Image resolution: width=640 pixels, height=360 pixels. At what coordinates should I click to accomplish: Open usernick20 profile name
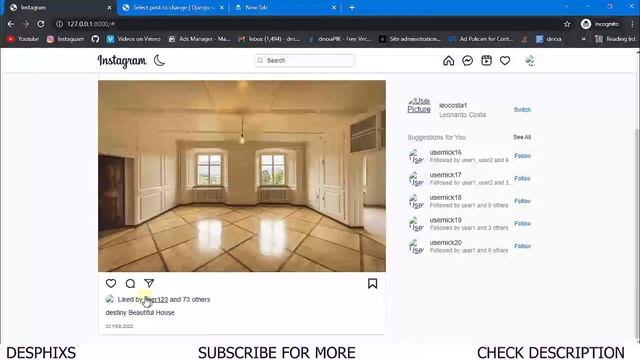pyautogui.click(x=445, y=242)
